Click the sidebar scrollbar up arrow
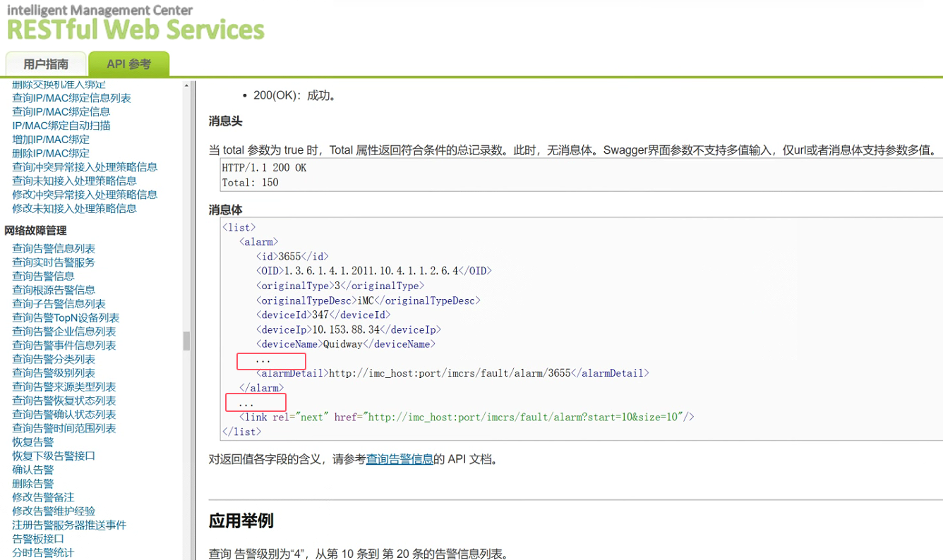The width and height of the screenshot is (943, 560). (x=186, y=85)
